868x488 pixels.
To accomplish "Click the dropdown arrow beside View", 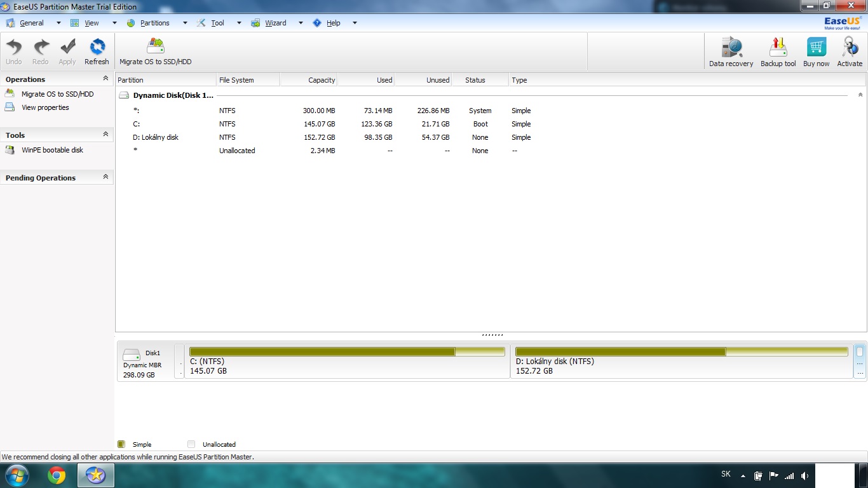I will click(x=114, y=23).
